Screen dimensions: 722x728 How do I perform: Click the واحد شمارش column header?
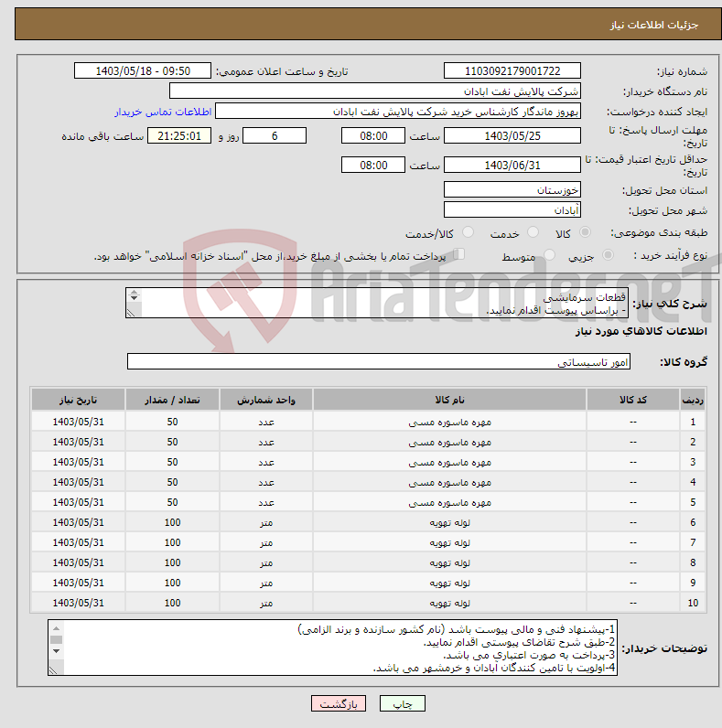point(266,400)
